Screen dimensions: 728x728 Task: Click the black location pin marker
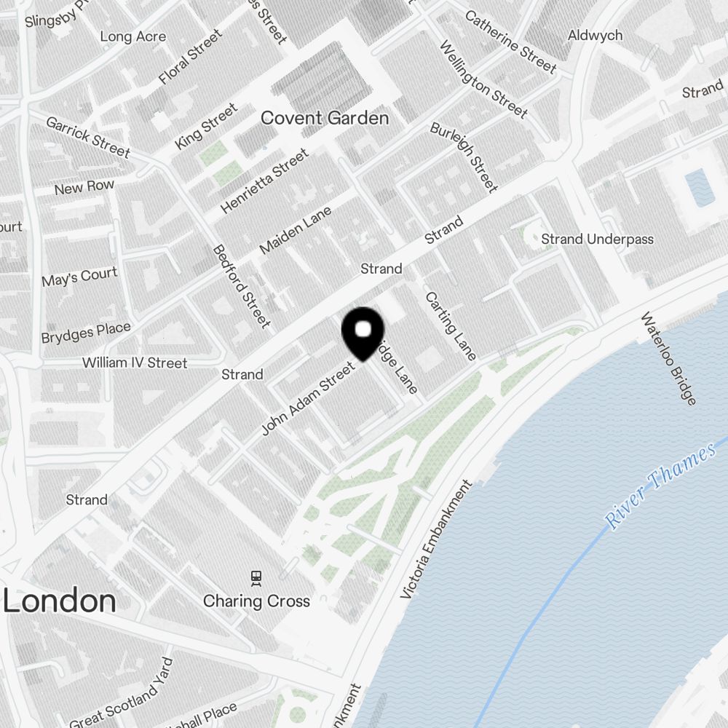(363, 333)
